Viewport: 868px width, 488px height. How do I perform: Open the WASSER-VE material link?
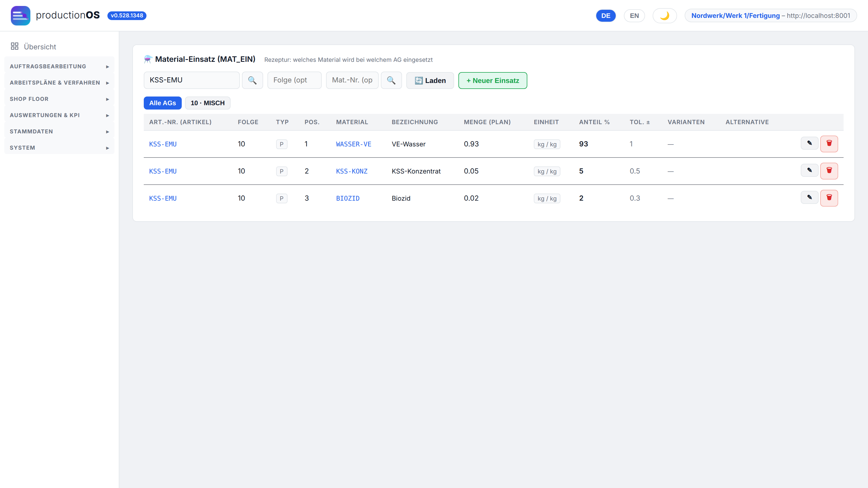[353, 144]
